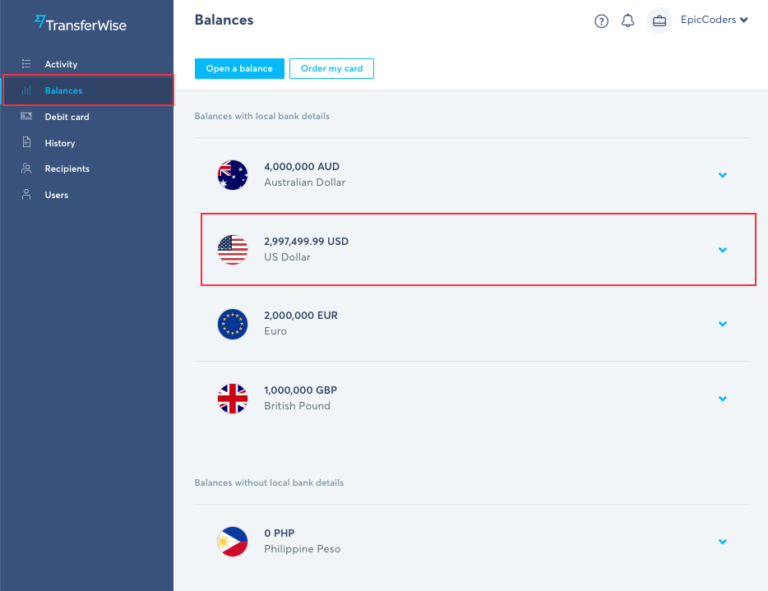Viewport: 768px width, 591px height.
Task: Select the 0 PHP amount text
Action: [x=279, y=533]
